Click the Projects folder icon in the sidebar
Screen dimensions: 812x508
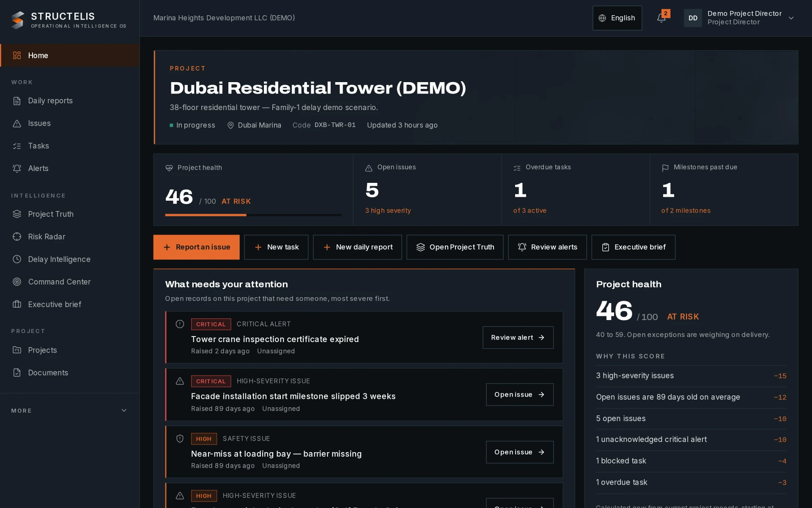(17, 350)
